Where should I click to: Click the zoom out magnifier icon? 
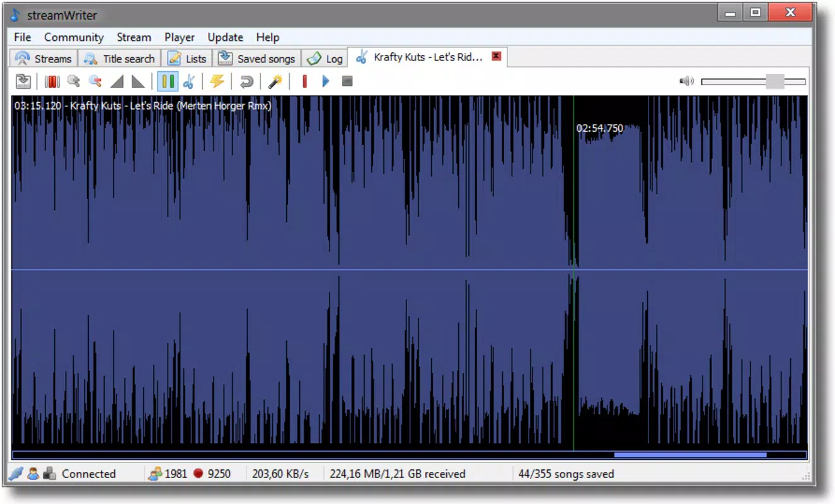(x=95, y=81)
